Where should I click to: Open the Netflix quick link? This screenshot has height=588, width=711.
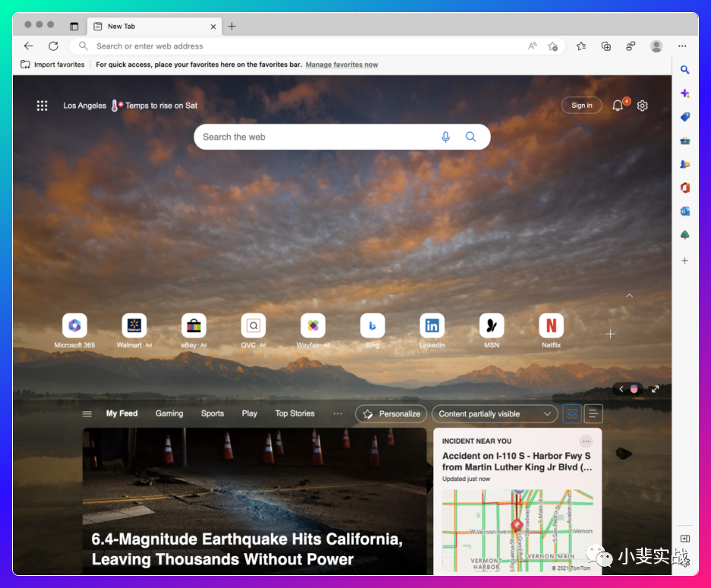pos(551,331)
